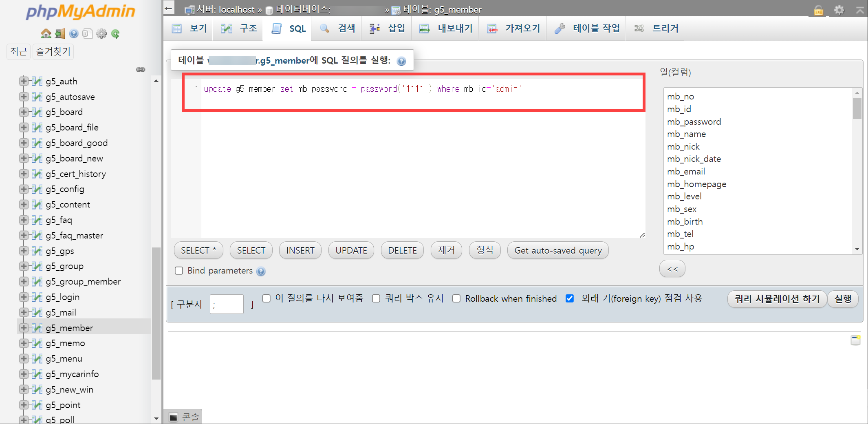Open the settings gear at top right
This screenshot has height=424, width=868.
click(839, 10)
